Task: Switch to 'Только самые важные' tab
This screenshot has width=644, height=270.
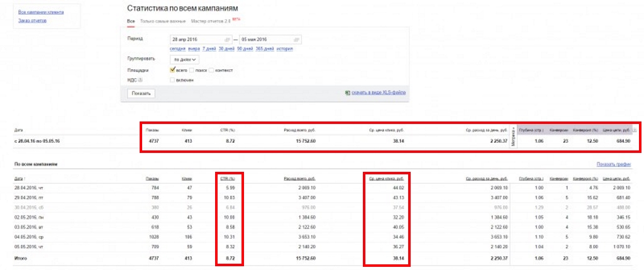Action: [163, 21]
